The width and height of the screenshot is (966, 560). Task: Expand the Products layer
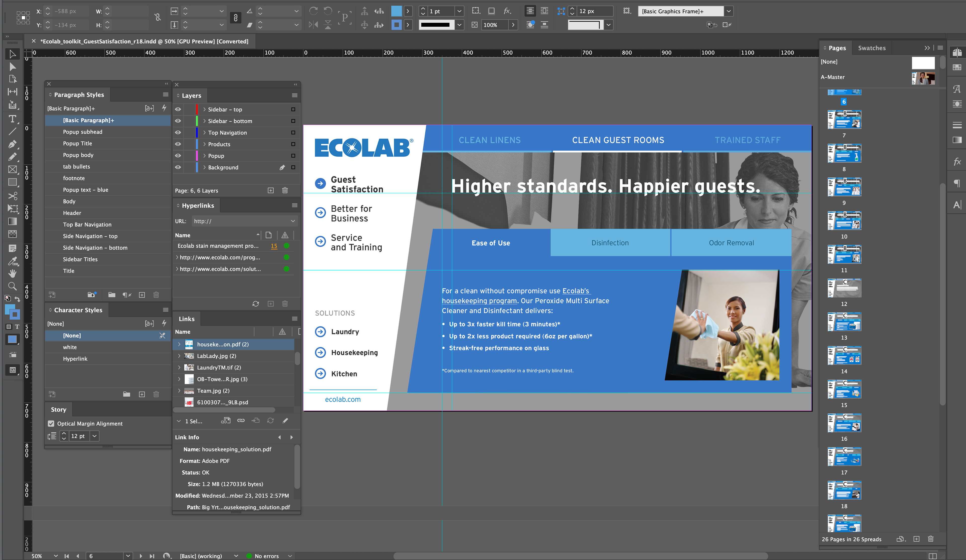204,145
